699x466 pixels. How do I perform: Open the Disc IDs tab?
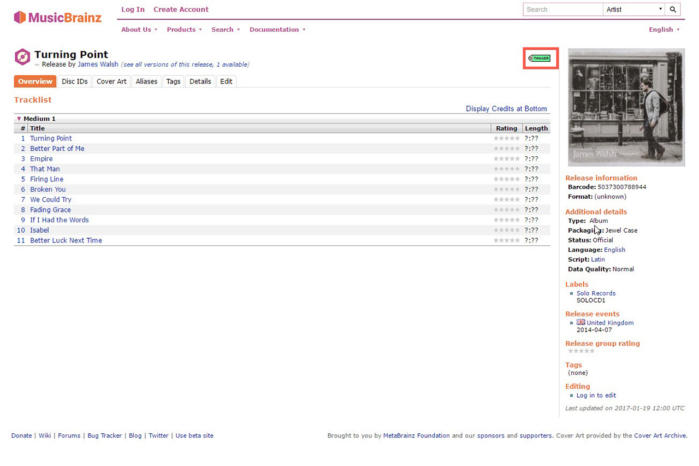coord(74,82)
